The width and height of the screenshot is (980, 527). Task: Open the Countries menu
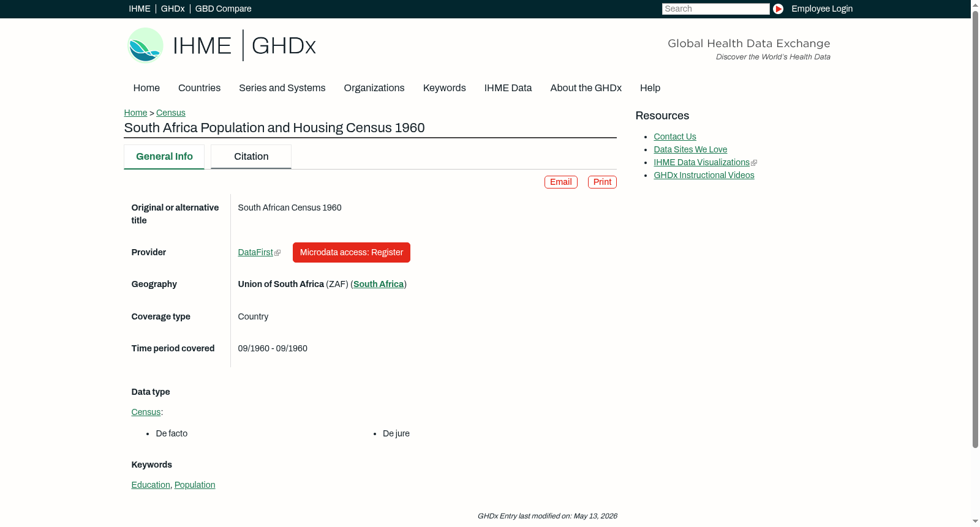point(199,88)
